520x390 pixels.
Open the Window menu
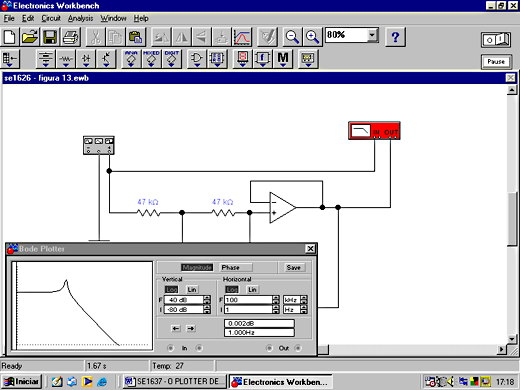pyautogui.click(x=113, y=18)
